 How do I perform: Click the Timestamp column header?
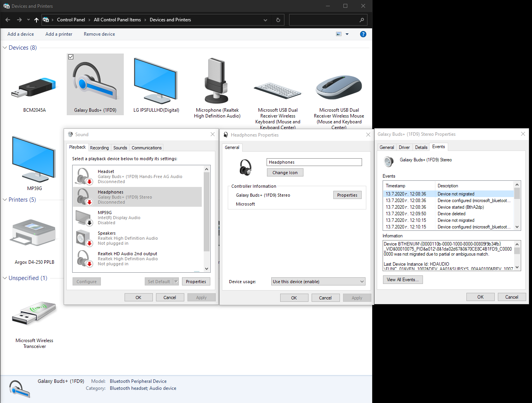click(x=409, y=186)
